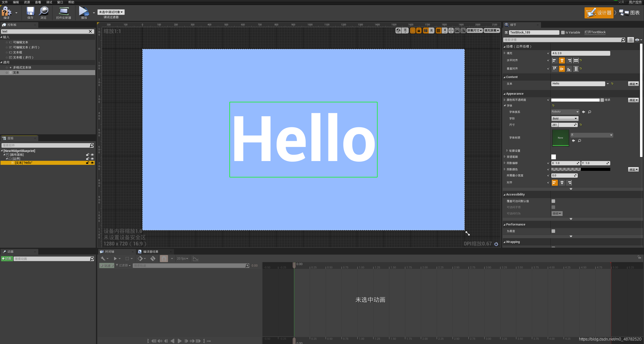Click the wrench icon in timeline toolbar
This screenshot has height=344, width=644.
103,259
